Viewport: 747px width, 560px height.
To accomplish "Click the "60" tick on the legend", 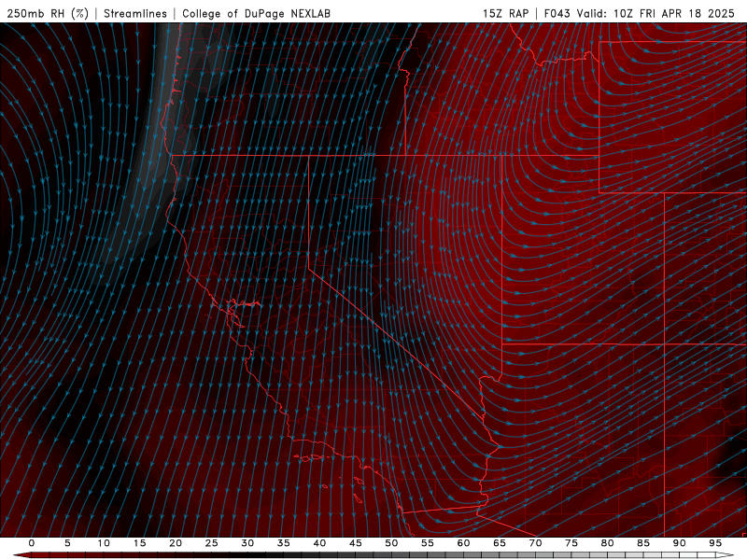I will pos(463,543).
